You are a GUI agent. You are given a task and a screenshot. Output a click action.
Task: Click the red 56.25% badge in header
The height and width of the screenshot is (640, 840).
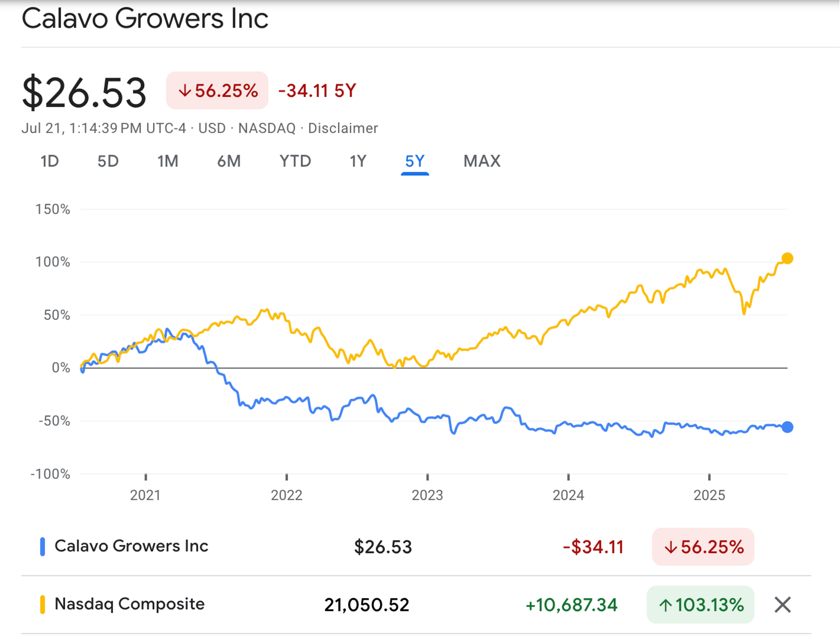pos(217,91)
